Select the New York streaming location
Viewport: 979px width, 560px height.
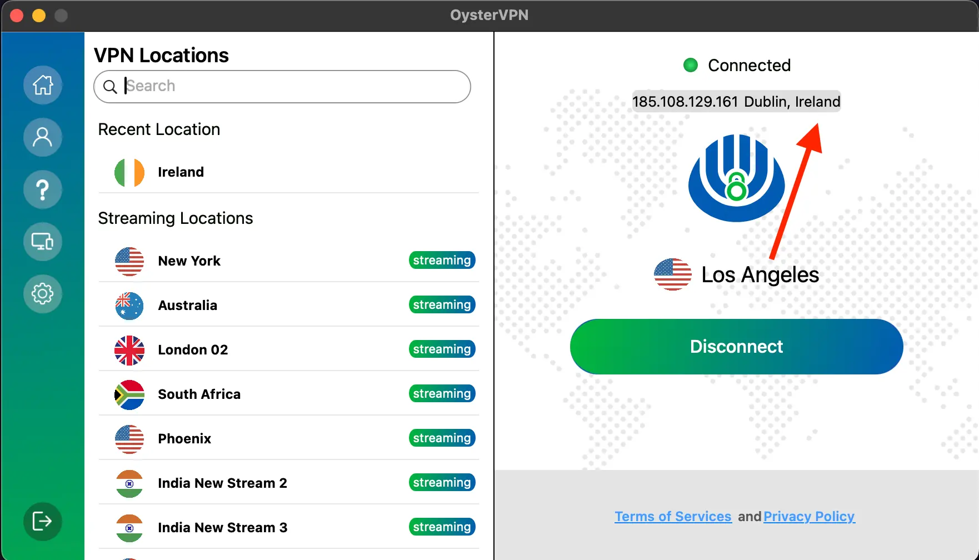click(x=189, y=261)
